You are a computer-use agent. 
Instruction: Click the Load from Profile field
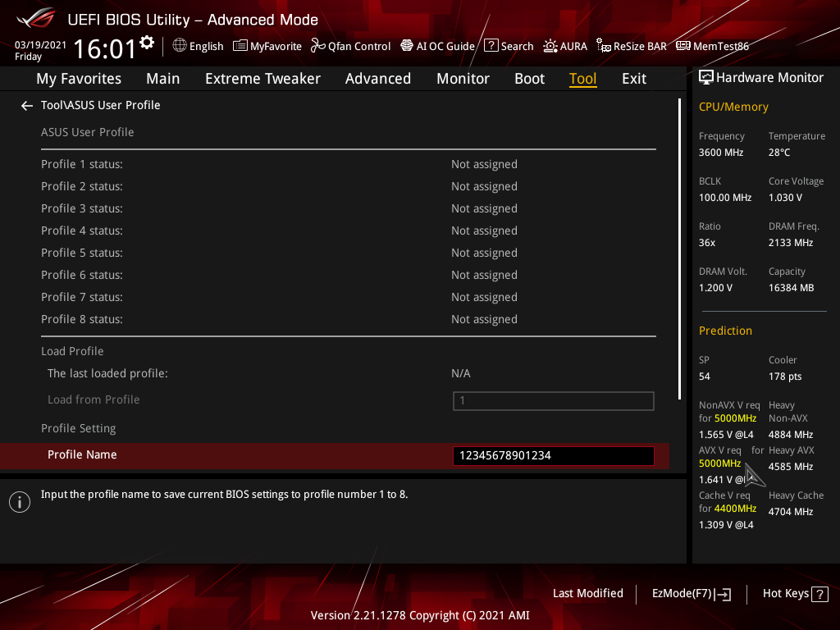click(554, 401)
